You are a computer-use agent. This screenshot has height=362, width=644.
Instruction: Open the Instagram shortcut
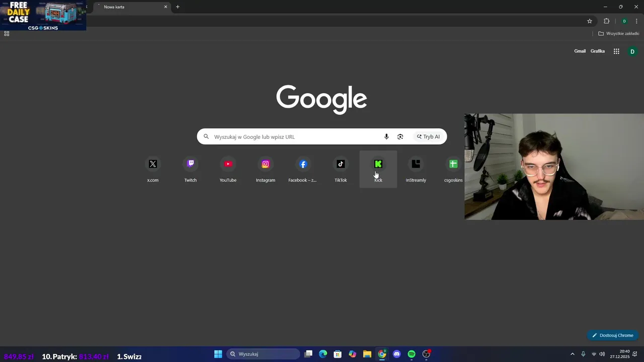[x=265, y=169]
